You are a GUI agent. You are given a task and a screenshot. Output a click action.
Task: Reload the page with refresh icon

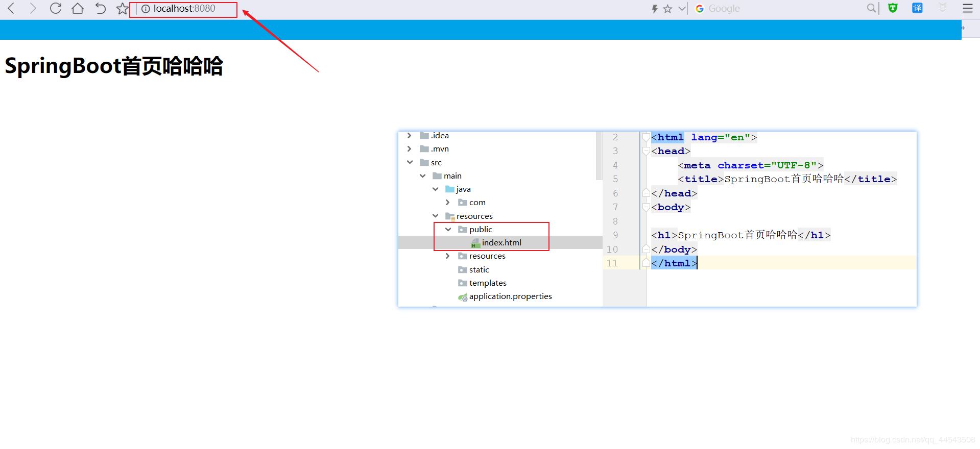56,8
